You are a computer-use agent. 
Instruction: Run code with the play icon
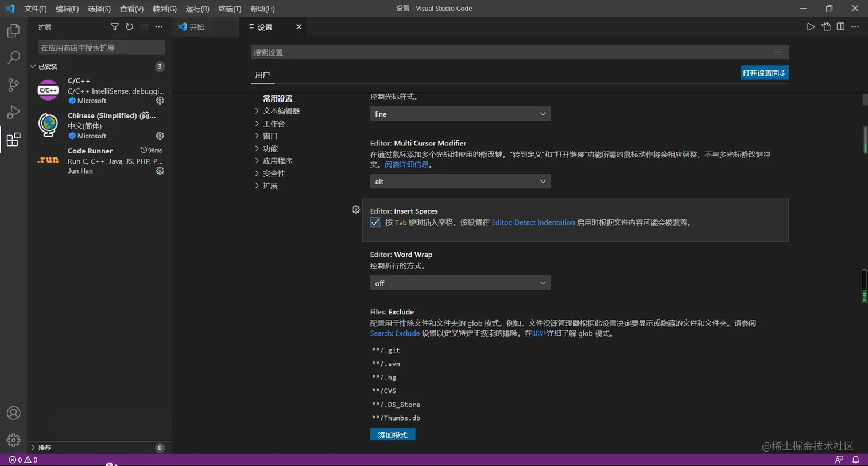click(811, 26)
